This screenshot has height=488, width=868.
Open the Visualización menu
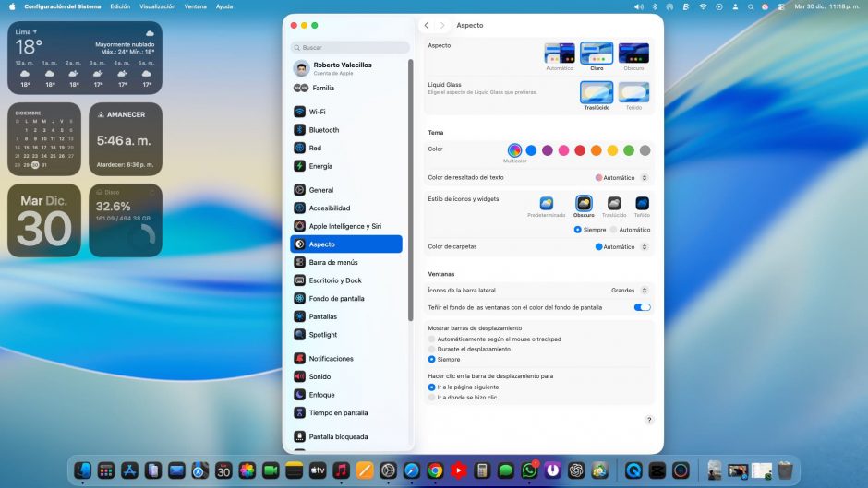[x=157, y=6]
